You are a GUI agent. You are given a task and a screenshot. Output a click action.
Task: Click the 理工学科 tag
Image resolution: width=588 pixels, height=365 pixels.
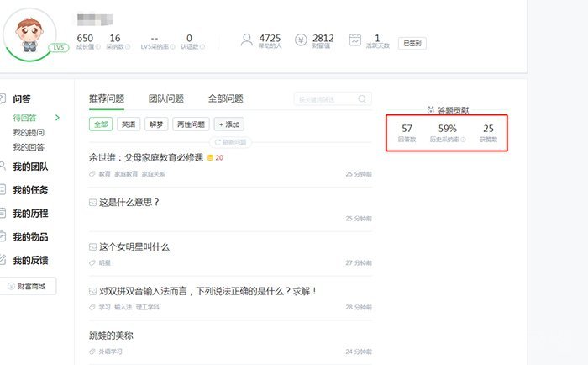pos(147,307)
